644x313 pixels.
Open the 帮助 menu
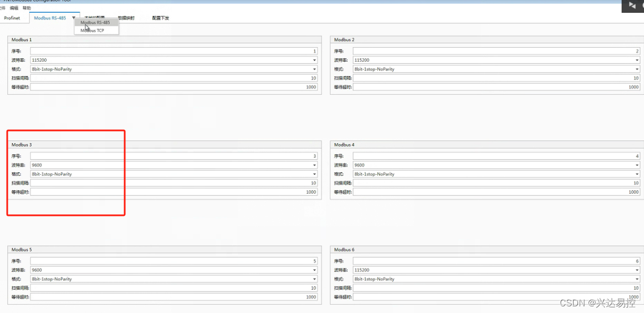(x=27, y=8)
